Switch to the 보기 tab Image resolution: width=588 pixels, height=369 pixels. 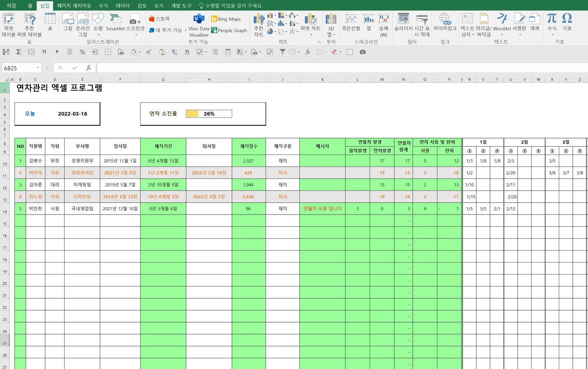[x=159, y=6]
